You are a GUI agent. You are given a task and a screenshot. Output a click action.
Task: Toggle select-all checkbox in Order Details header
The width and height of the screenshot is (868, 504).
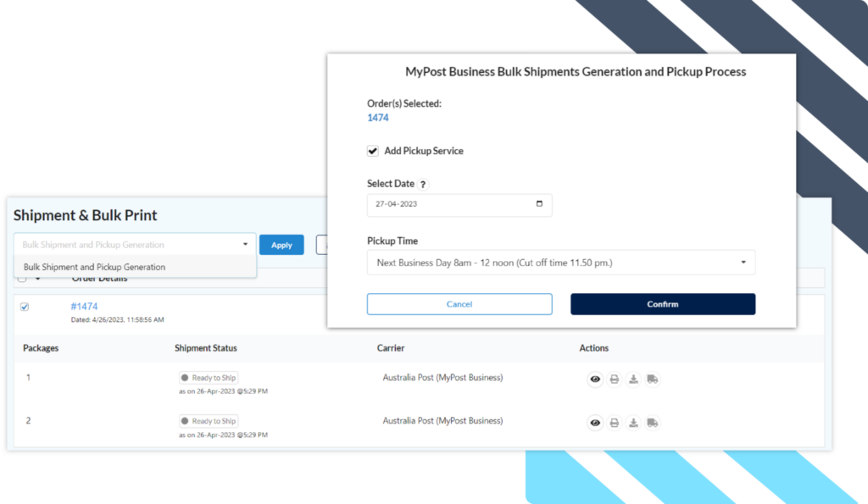22,279
